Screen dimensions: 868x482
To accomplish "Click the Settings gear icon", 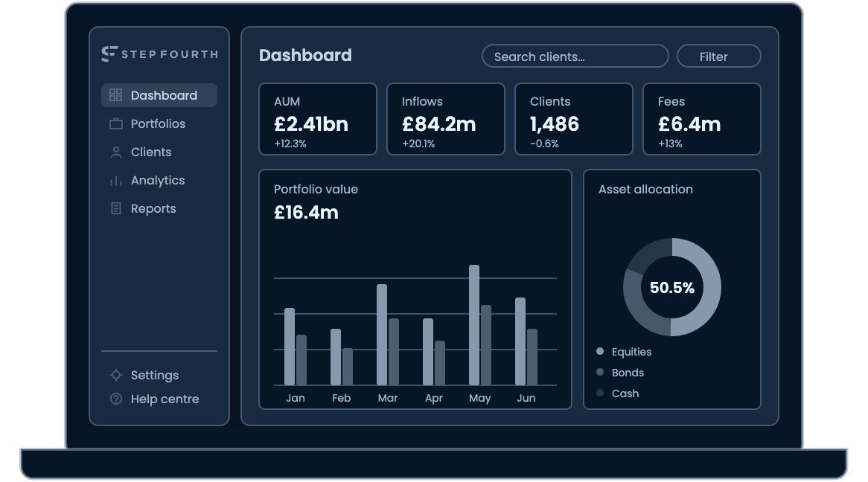I will pos(115,375).
